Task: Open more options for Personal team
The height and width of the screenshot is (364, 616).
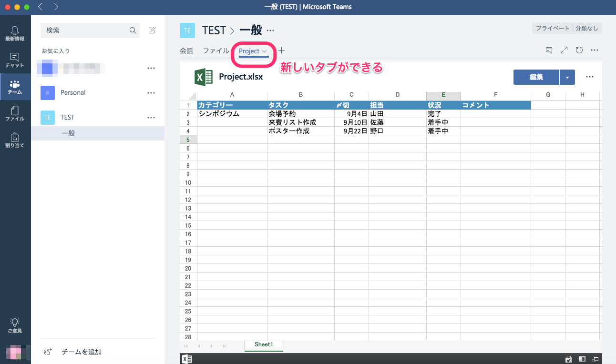Action: (x=151, y=93)
